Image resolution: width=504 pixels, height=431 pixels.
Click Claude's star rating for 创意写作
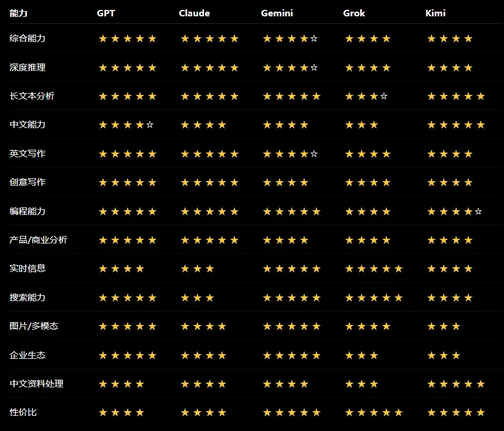[210, 182]
